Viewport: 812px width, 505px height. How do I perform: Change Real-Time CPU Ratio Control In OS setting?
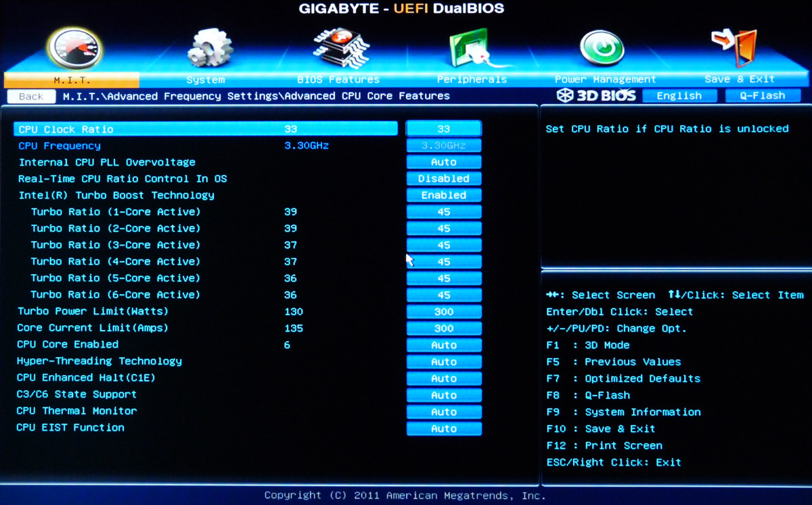coord(444,178)
